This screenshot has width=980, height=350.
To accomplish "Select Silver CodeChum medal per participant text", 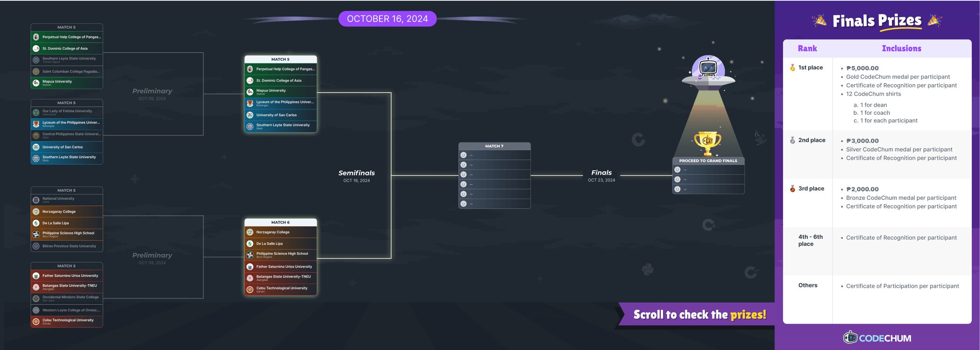I will (x=899, y=150).
